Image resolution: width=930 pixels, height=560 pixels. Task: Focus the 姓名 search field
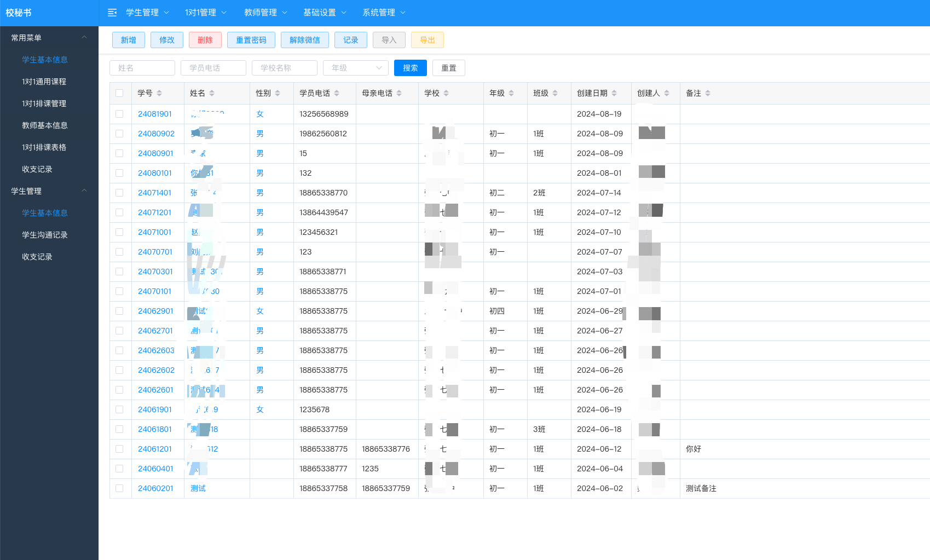[142, 68]
